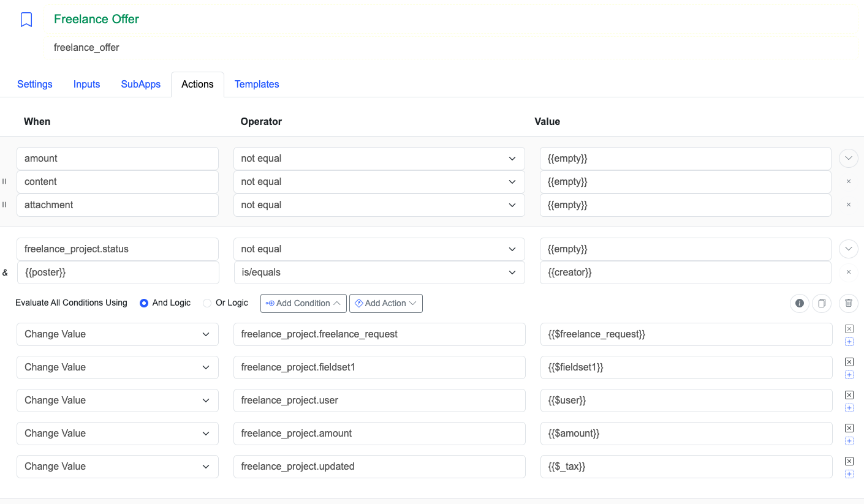The image size is (864, 504).
Task: Click the freelance_project.user target field
Action: pos(379,401)
